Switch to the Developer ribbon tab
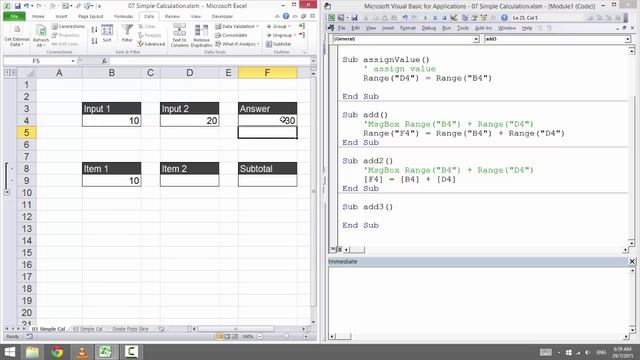 [222, 16]
